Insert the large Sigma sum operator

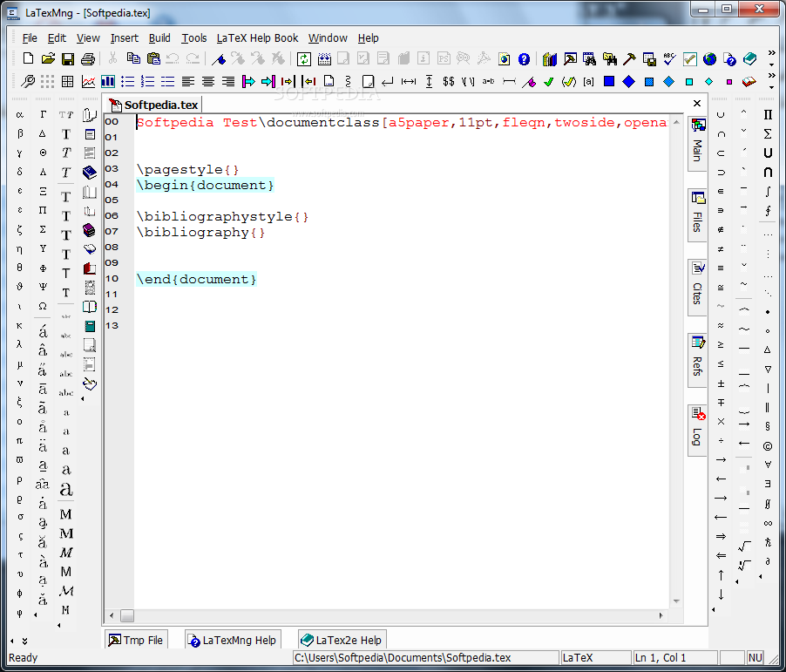[768, 133]
